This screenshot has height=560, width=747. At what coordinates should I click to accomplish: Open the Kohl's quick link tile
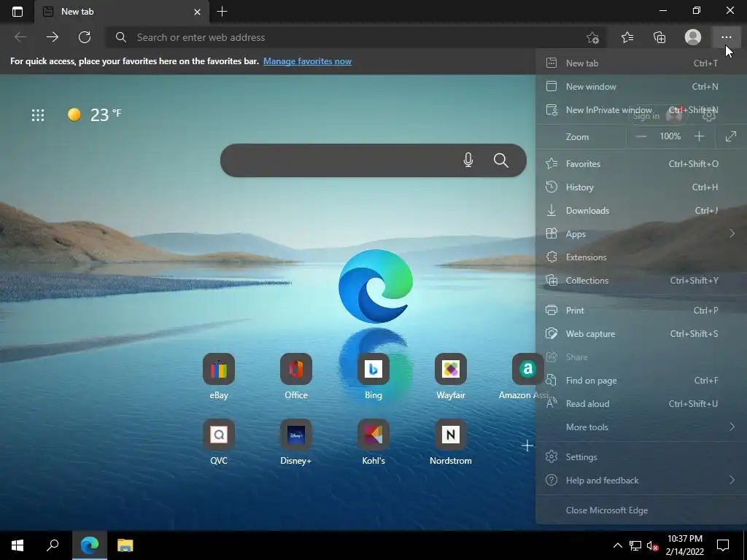coord(373,442)
